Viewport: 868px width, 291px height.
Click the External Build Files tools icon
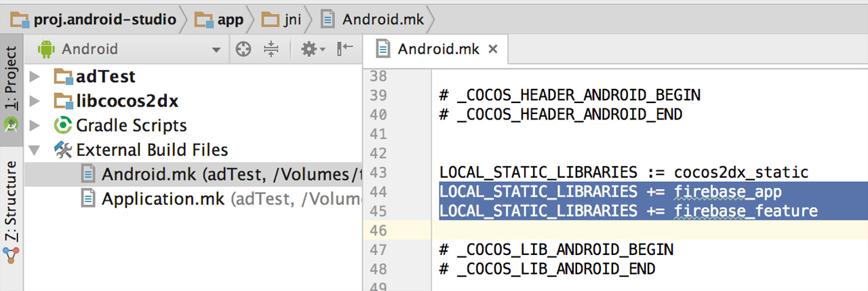click(63, 150)
